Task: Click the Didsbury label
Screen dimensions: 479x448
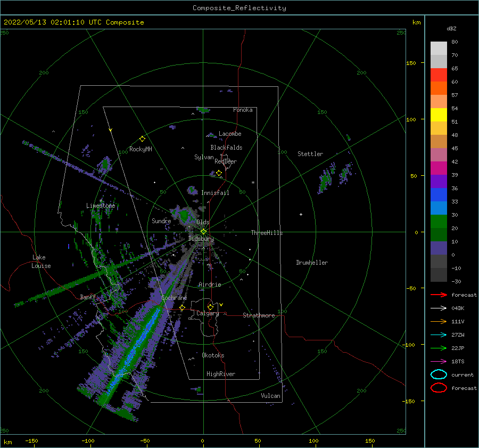Action: pos(201,239)
